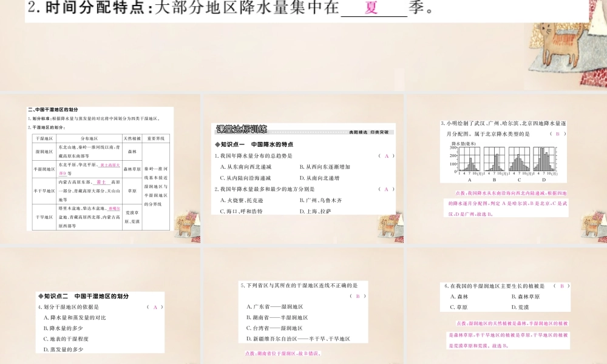Click the pink answer 夏 in the blank

(x=371, y=8)
